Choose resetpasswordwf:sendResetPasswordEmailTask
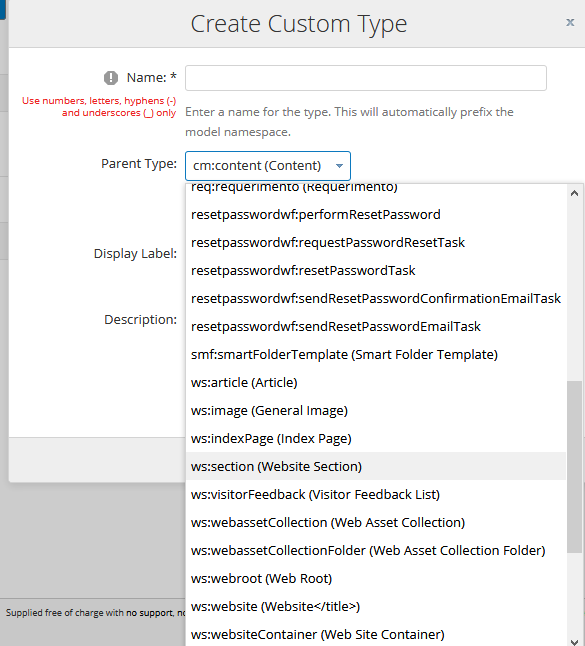This screenshot has height=646, width=585. point(375,326)
